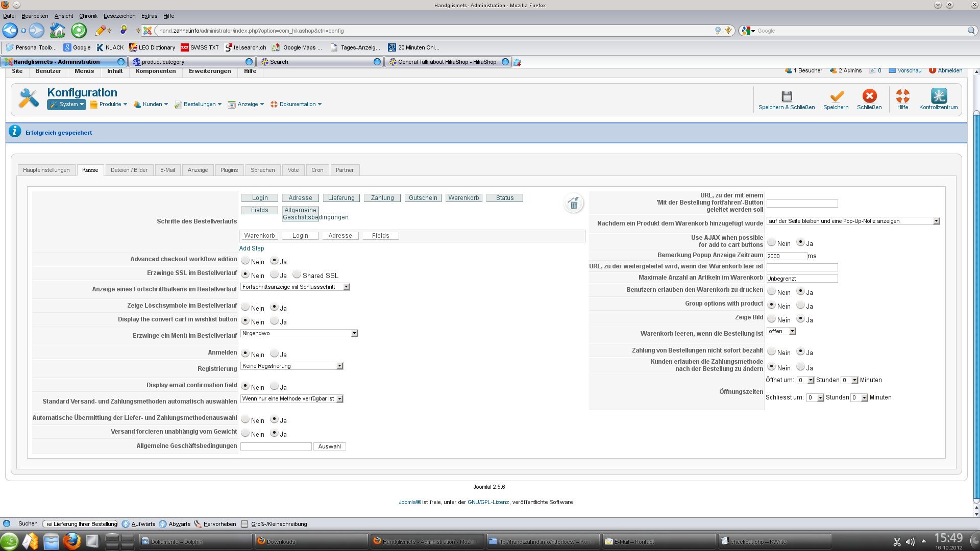Click the red Schließen icon

coord(869,96)
